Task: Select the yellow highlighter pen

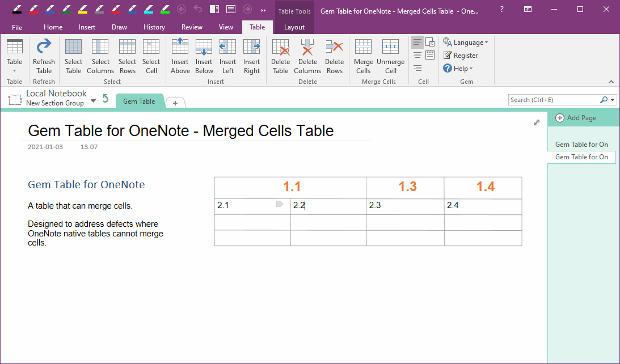Action: point(83,9)
